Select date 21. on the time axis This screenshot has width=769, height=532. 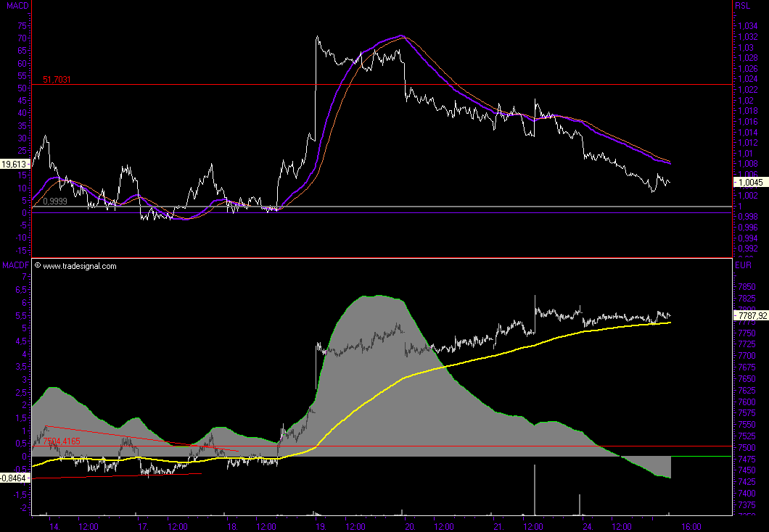(498, 526)
